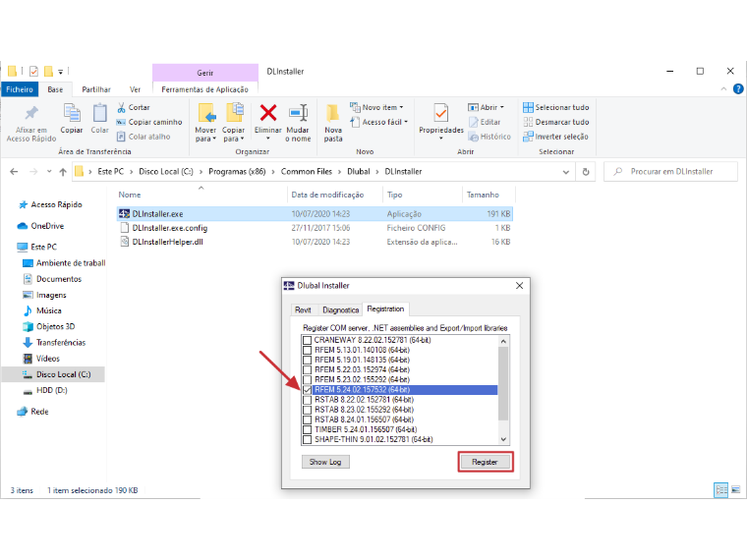Click the Show Log button

coord(325,462)
